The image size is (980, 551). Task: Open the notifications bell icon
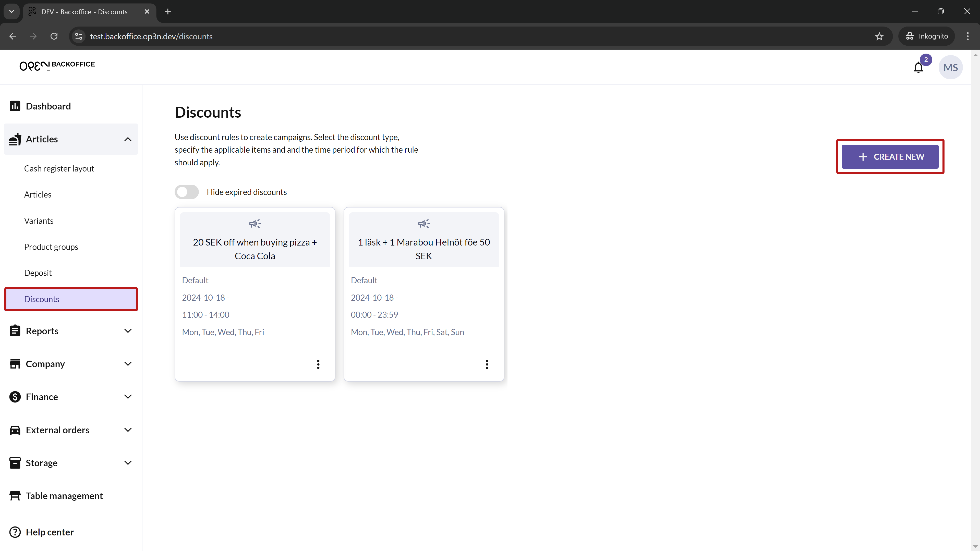[x=918, y=68]
